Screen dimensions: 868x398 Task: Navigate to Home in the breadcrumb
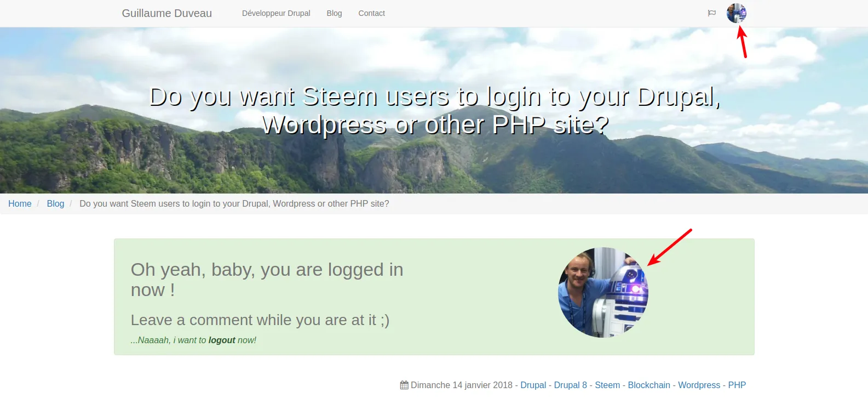(x=20, y=203)
